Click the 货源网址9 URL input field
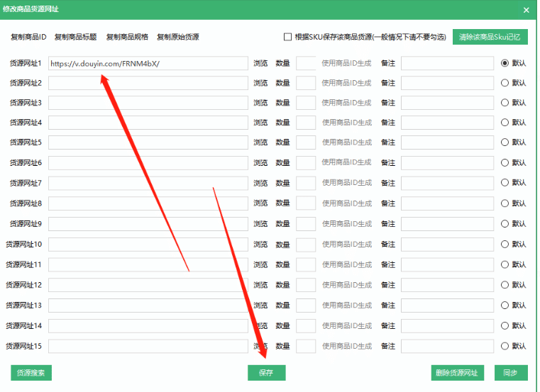Viewport: 540px width, 392px height. pyautogui.click(x=148, y=224)
